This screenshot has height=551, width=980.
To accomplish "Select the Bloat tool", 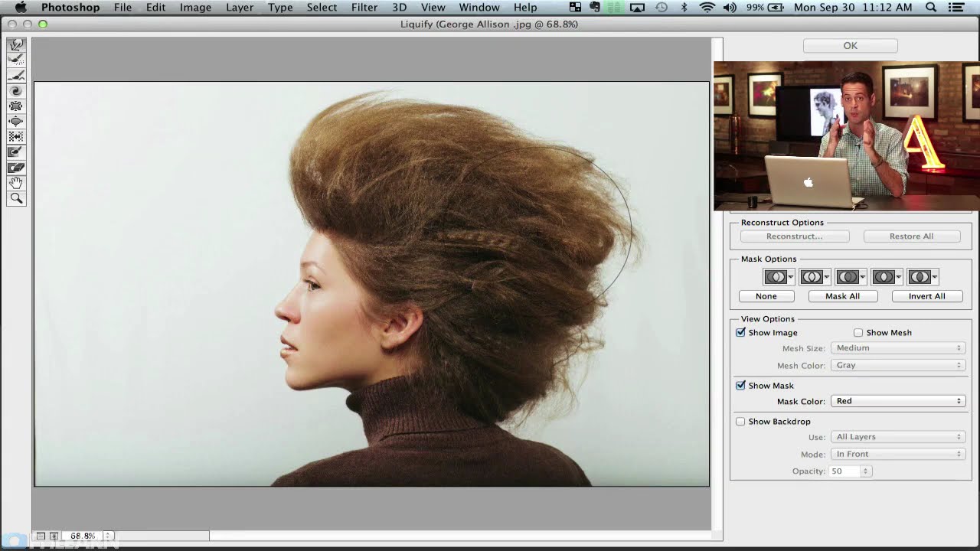I will tap(16, 122).
